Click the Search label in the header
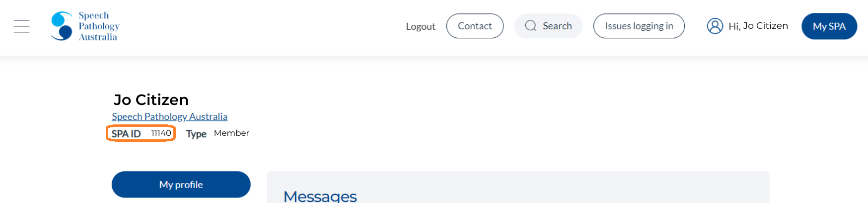Screen dimensions: 868x203 pos(557,26)
